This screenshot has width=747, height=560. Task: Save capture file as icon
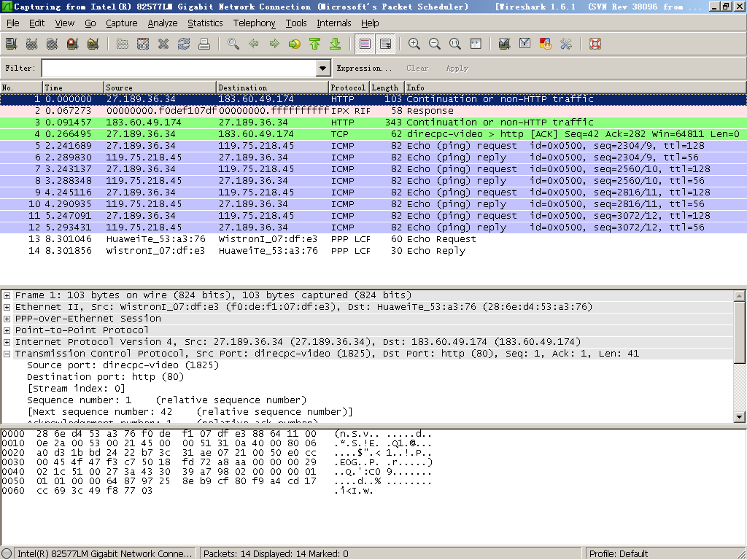click(143, 44)
